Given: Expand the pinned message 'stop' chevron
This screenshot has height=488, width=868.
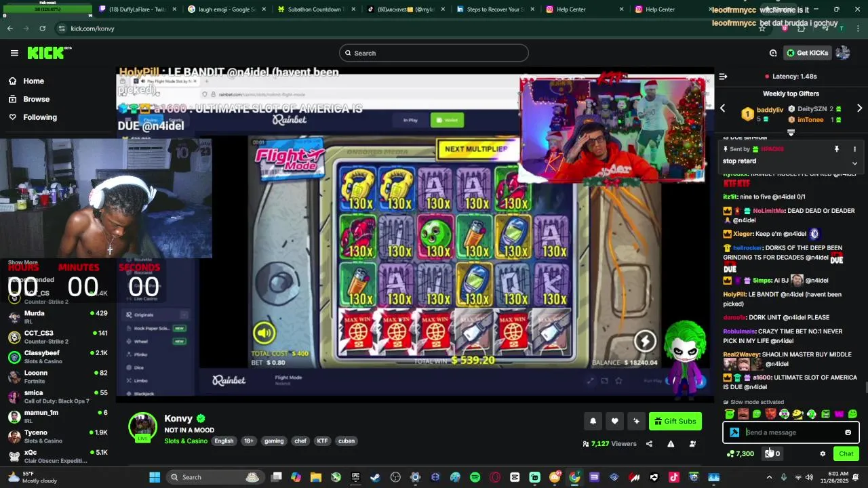Looking at the screenshot, I should click(854, 163).
